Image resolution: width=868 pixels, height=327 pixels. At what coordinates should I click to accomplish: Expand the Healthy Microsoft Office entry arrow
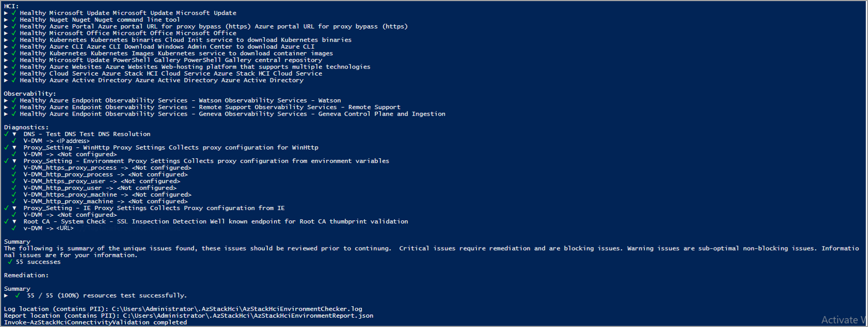click(6, 33)
